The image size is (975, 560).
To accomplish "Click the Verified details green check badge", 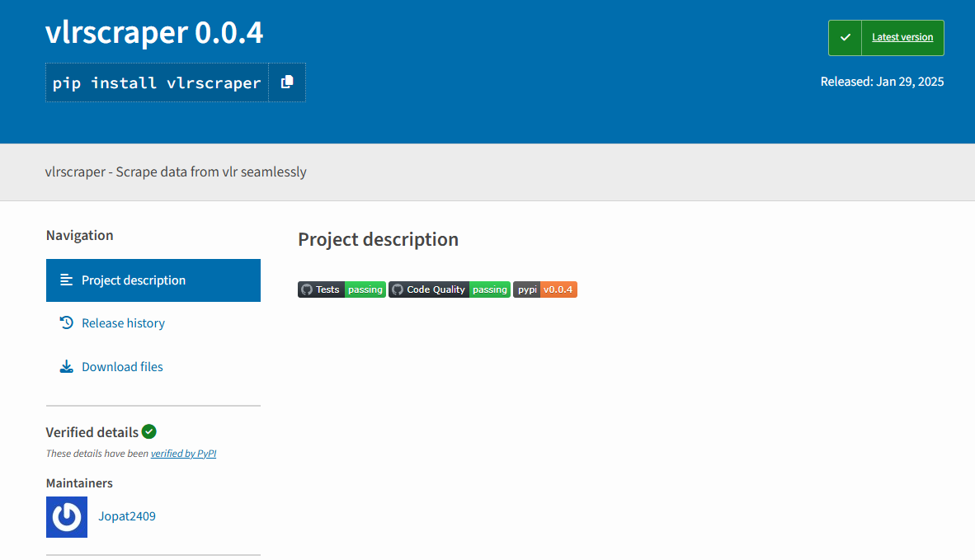I will [148, 431].
